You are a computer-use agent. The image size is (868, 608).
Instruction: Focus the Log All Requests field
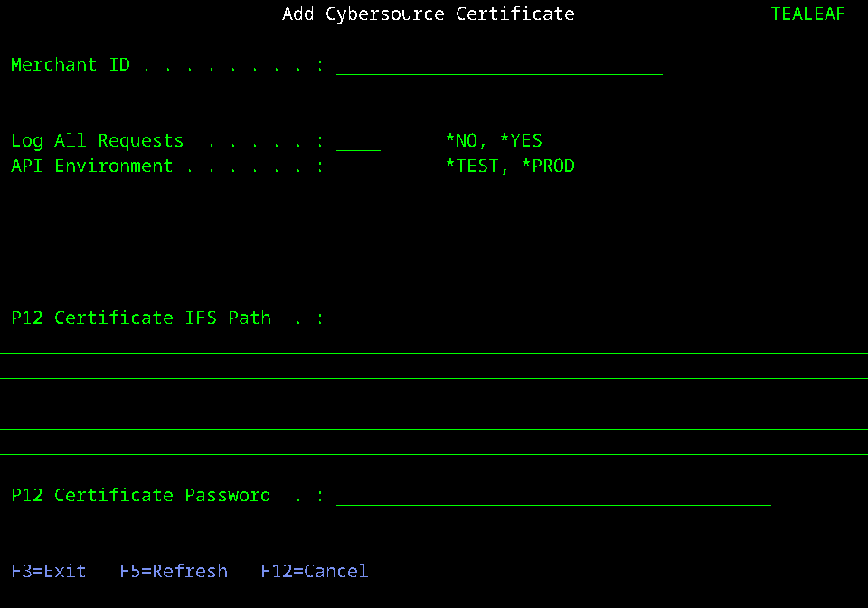click(358, 140)
